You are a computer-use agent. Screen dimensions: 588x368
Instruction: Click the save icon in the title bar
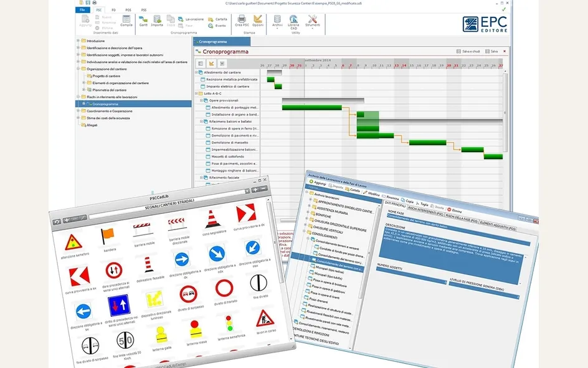click(x=88, y=2)
